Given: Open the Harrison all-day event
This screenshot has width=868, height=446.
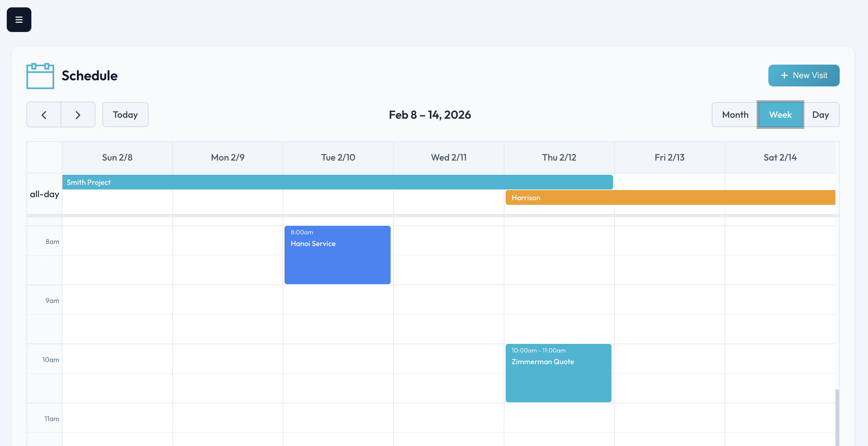Looking at the screenshot, I should point(671,198).
